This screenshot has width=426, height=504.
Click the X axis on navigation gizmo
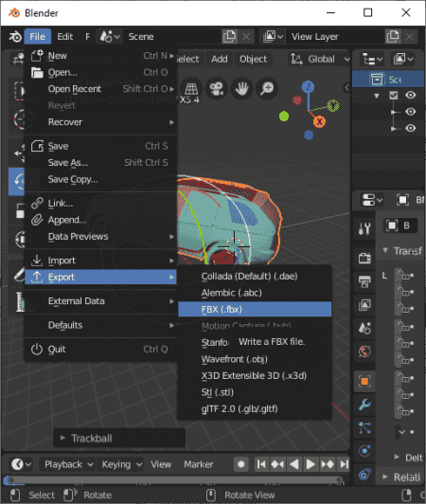coord(319,122)
